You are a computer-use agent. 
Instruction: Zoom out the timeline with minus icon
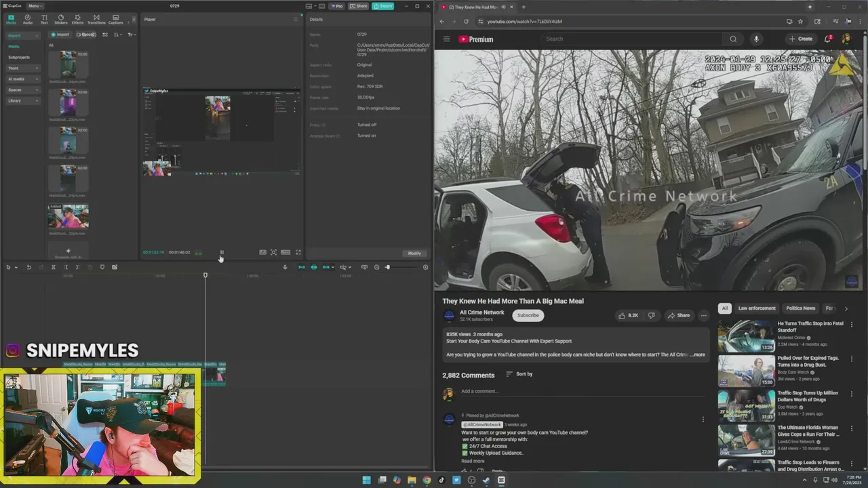coord(377,267)
